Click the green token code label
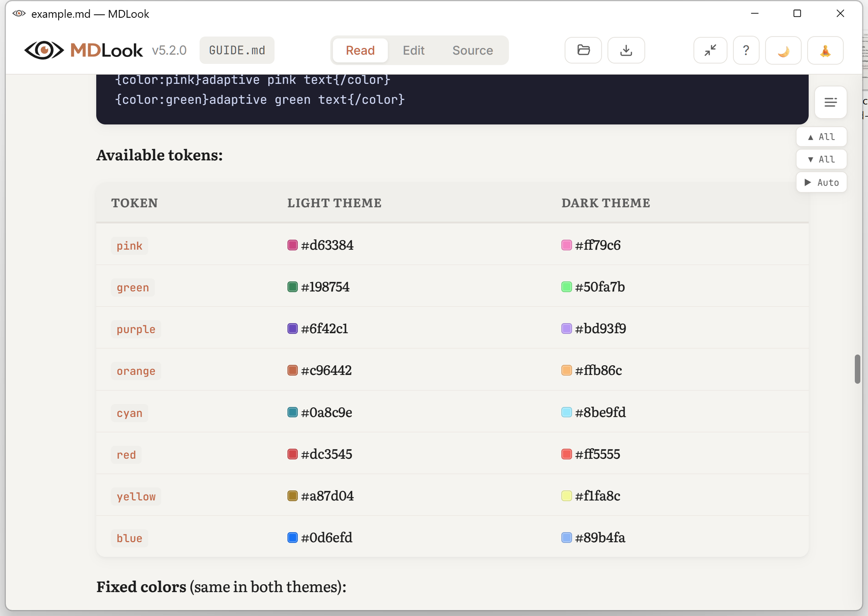The image size is (868, 616). tap(133, 288)
